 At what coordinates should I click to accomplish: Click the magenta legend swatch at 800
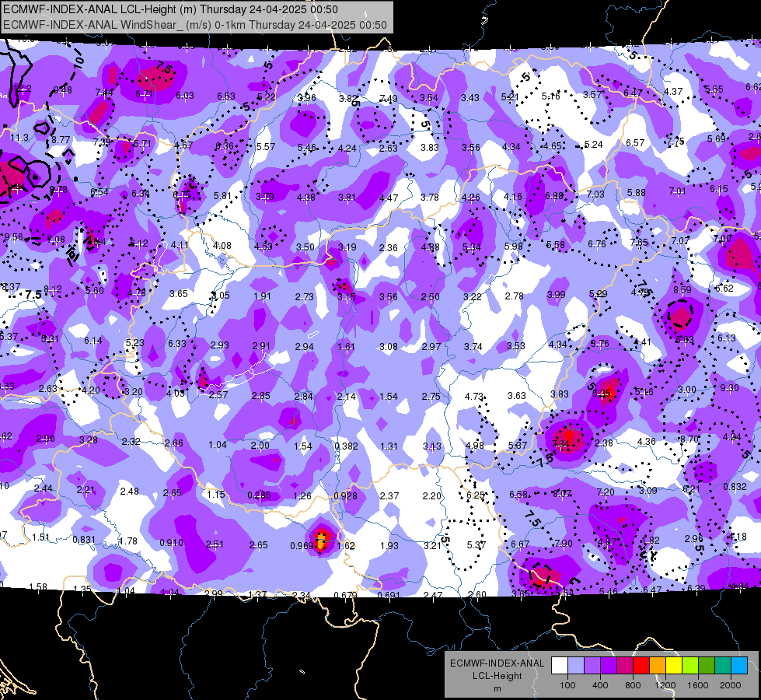coord(625,666)
